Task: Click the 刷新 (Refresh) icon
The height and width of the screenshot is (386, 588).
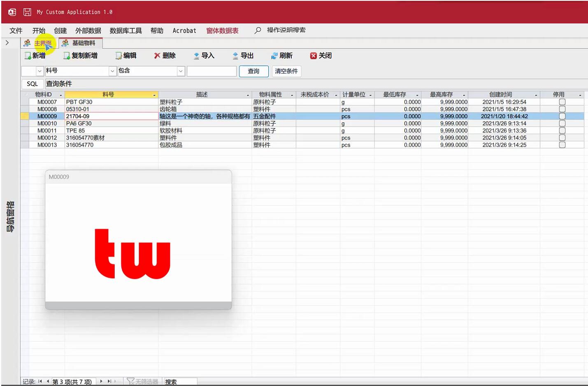Action: tap(274, 56)
